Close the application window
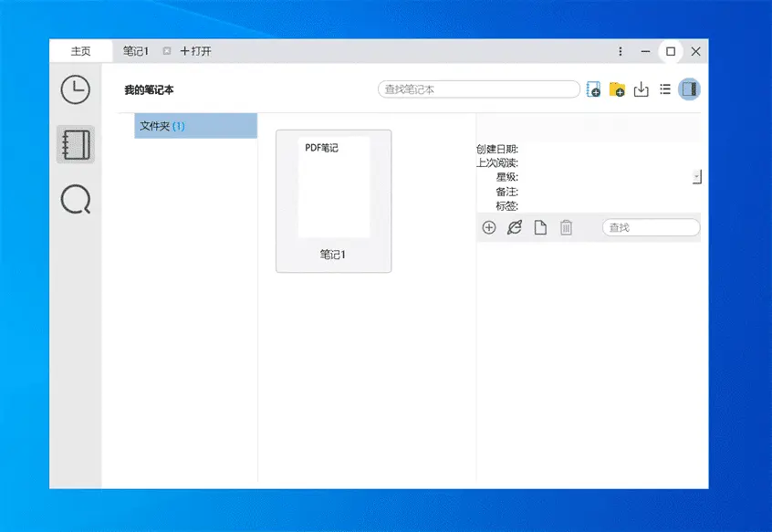The height and width of the screenshot is (532, 772). point(695,51)
